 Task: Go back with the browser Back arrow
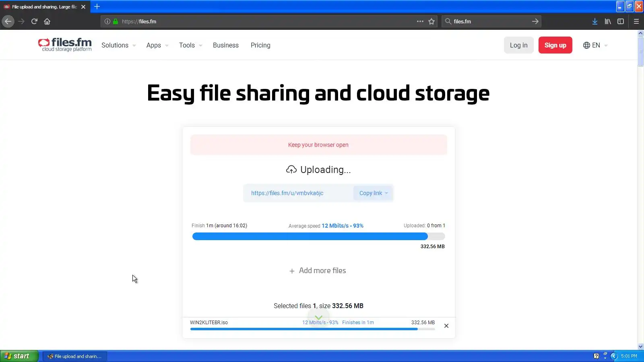coord(8,21)
